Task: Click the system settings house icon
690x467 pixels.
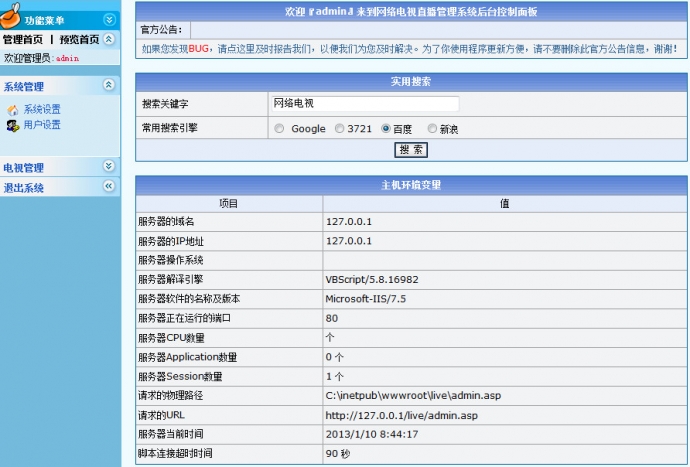Action: [x=13, y=110]
